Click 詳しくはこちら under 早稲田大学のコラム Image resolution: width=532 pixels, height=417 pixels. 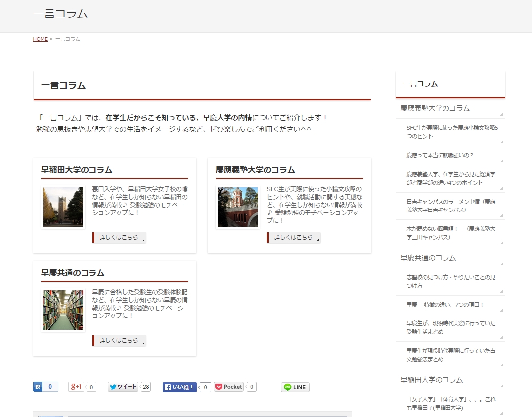(x=119, y=238)
